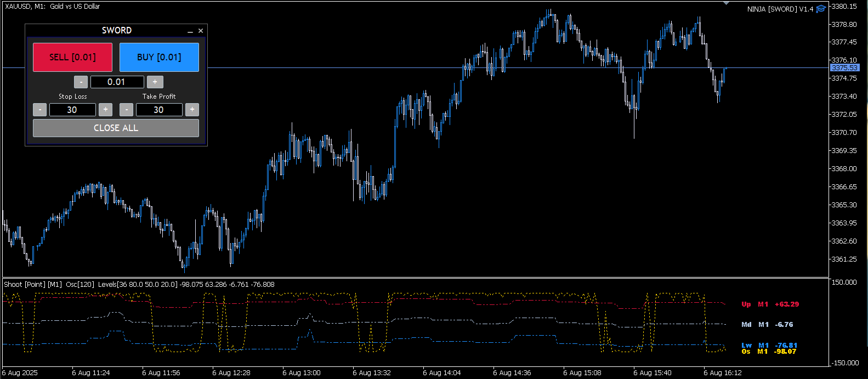Close the SWORD panel
This screenshot has width=868, height=379.
[201, 31]
